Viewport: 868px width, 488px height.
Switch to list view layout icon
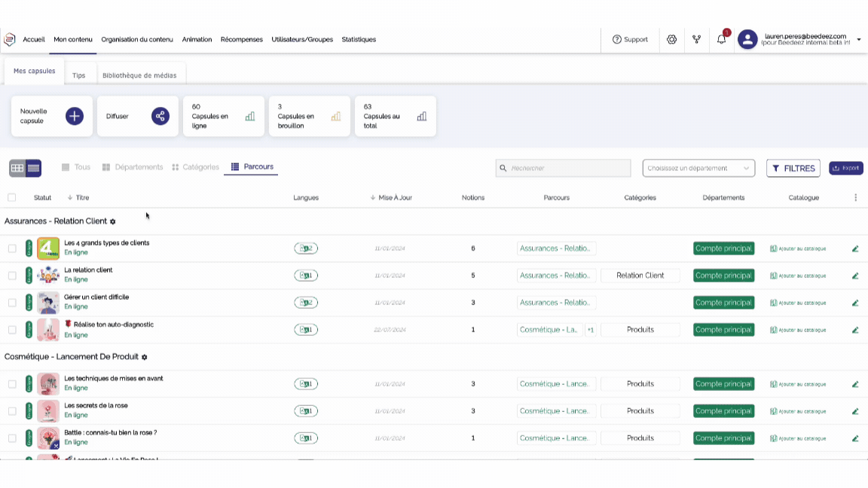pyautogui.click(x=33, y=168)
